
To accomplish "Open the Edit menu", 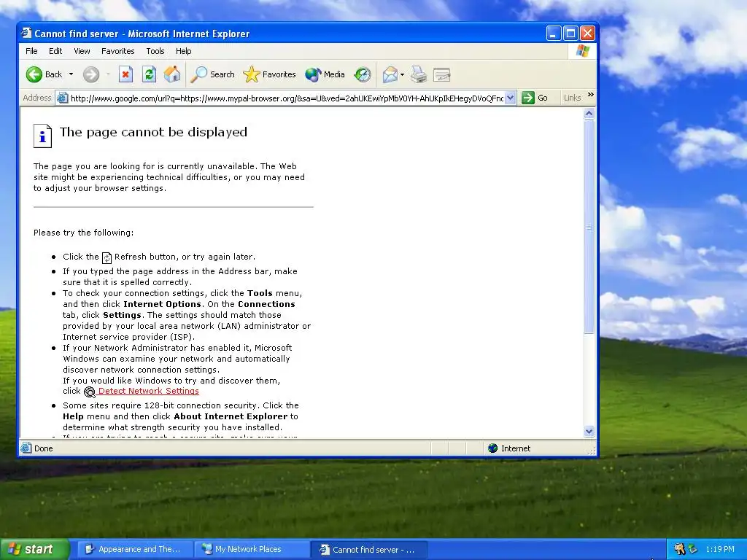I will tap(55, 51).
